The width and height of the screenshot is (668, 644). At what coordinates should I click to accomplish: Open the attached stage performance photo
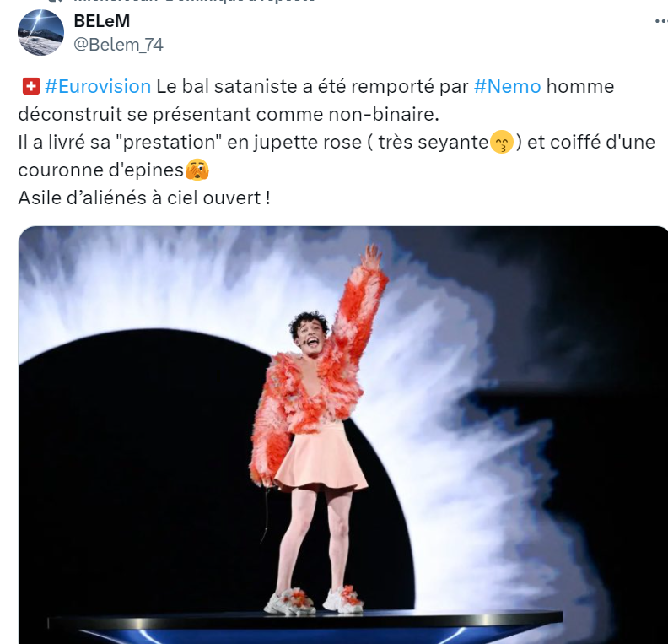pyautogui.click(x=343, y=435)
